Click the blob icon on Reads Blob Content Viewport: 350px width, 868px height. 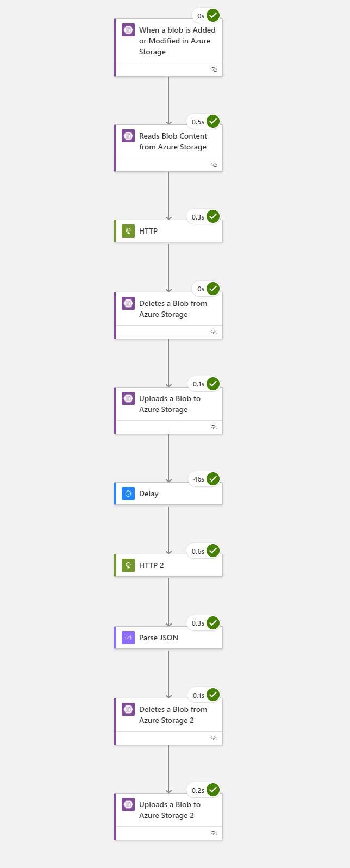pos(128,136)
